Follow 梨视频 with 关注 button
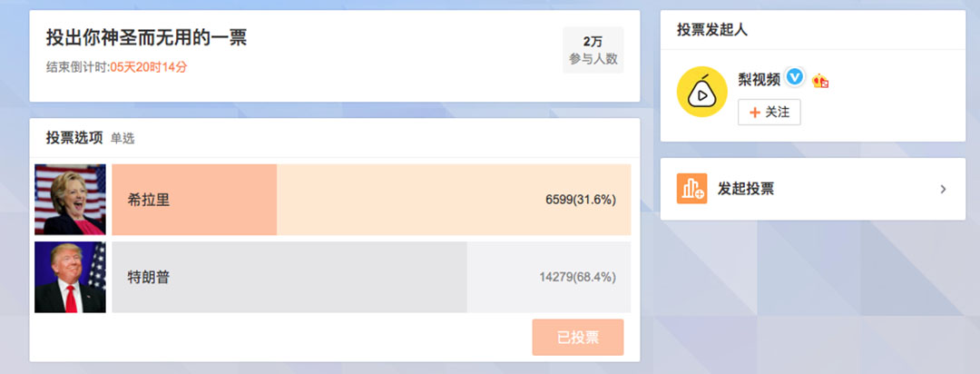The width and height of the screenshot is (980, 374). coord(769,113)
